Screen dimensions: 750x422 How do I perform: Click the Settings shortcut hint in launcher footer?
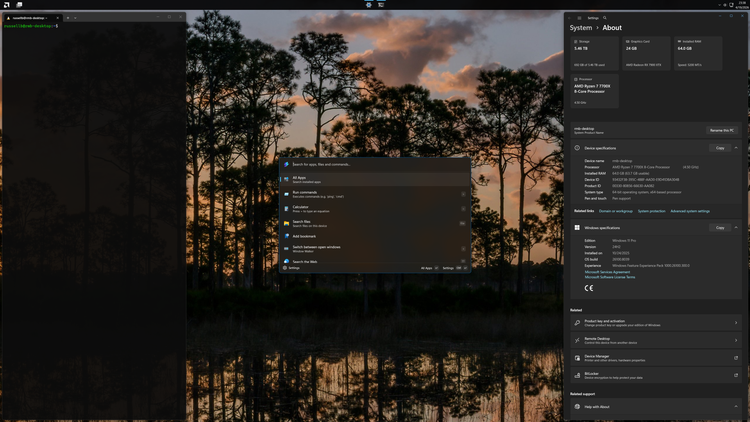pos(454,268)
